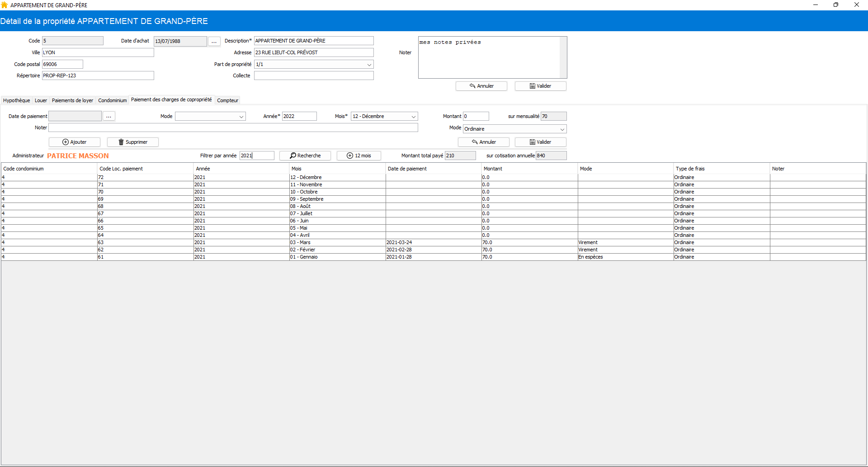Select the 09 - Septembre table row
Screen dimensions: 868x467
(434, 199)
